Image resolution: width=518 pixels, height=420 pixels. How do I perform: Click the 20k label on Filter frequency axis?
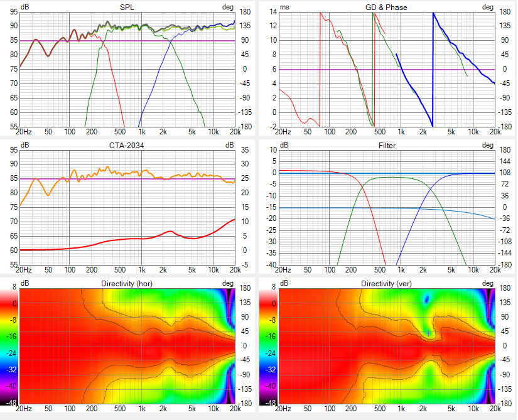(x=495, y=270)
